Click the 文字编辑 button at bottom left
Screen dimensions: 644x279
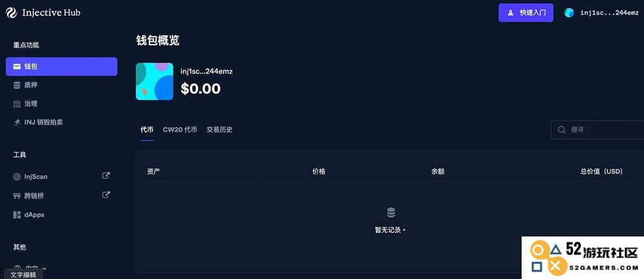click(x=23, y=275)
